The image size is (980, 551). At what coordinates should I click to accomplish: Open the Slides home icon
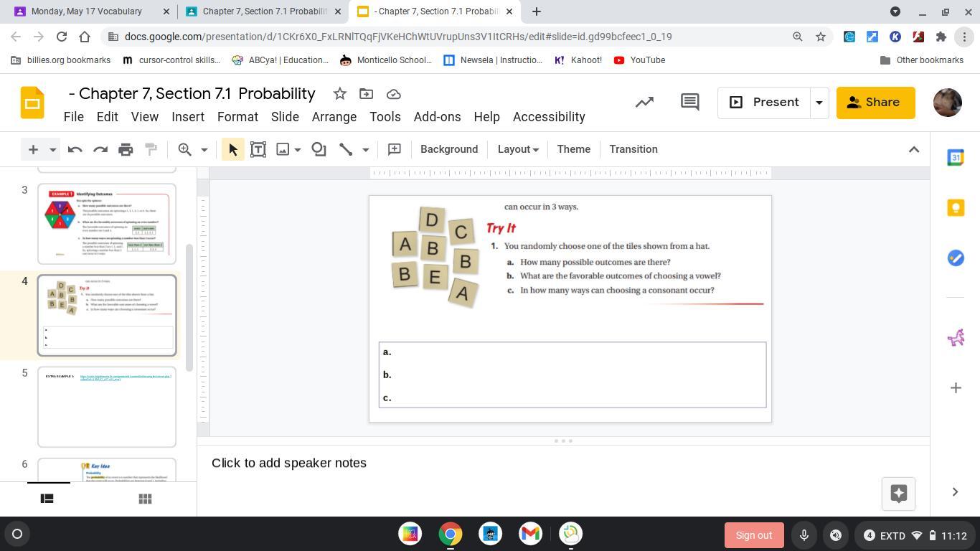[32, 103]
